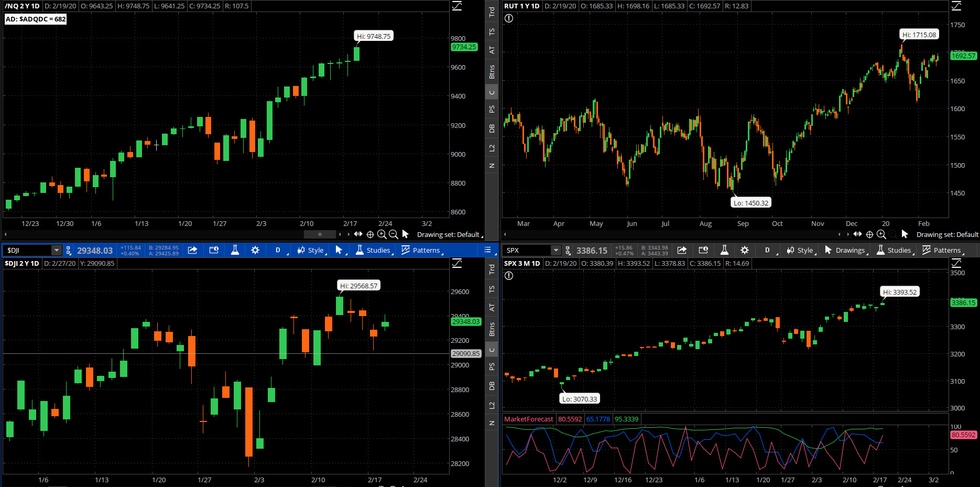Open Drawings menu on SPX chart
The image size is (980, 487).
pos(846,250)
